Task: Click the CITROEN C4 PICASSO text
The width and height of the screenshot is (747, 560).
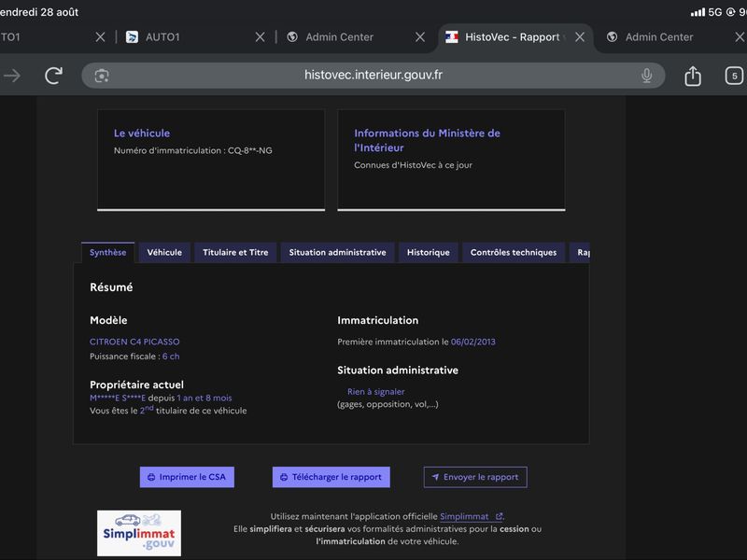Action: click(x=134, y=342)
